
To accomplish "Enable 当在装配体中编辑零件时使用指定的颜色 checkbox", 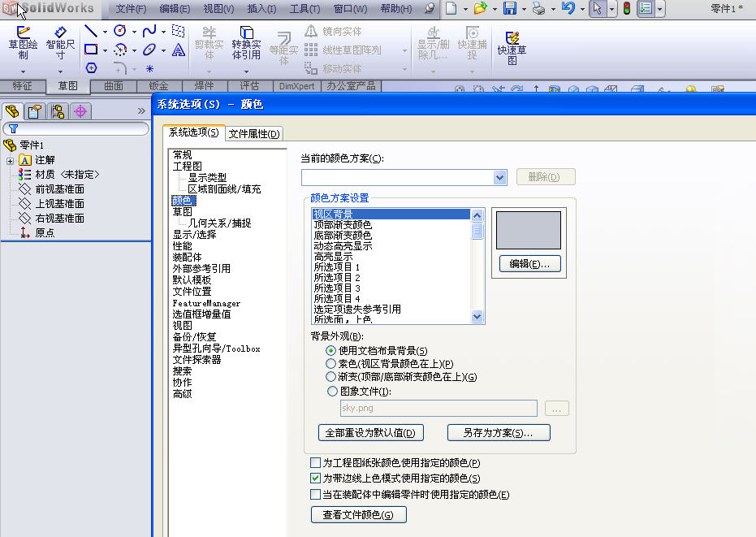I will click(x=315, y=495).
